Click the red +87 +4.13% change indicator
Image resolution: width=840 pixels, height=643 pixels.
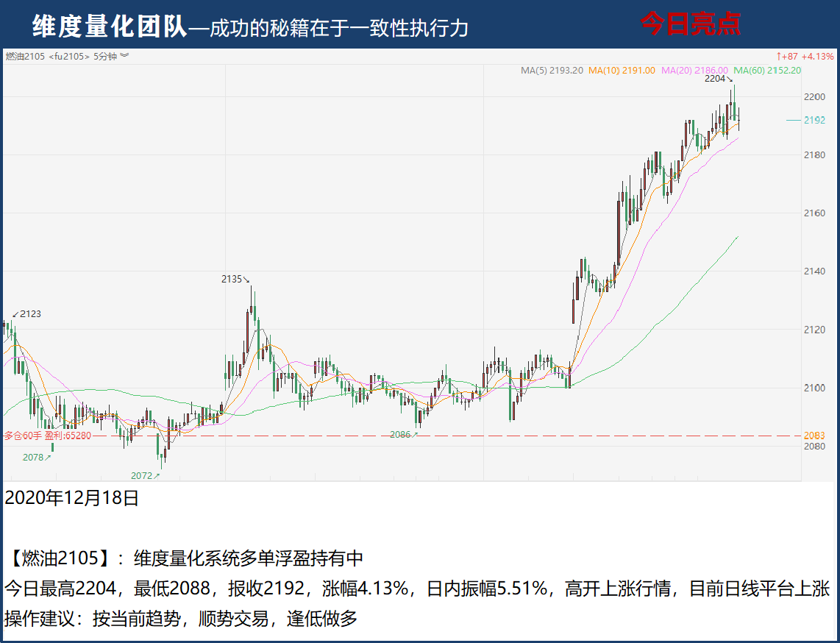(x=805, y=56)
